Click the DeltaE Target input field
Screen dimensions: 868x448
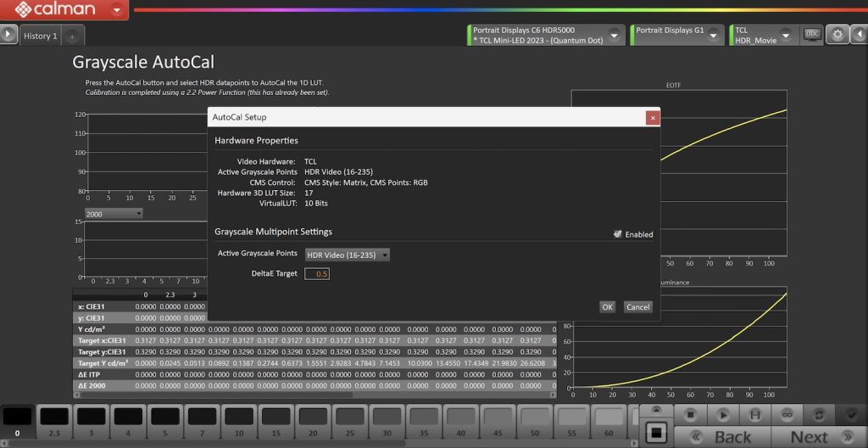317,273
